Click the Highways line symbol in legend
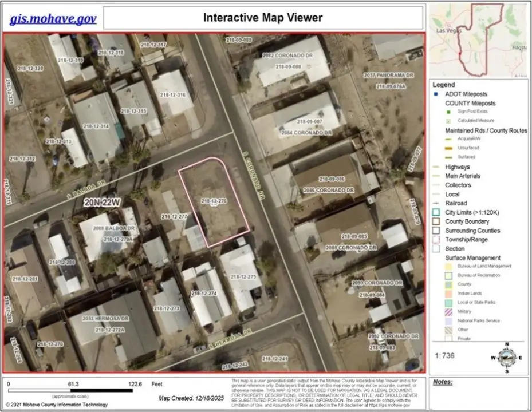Viewport: 532px width, 412px height. point(436,167)
